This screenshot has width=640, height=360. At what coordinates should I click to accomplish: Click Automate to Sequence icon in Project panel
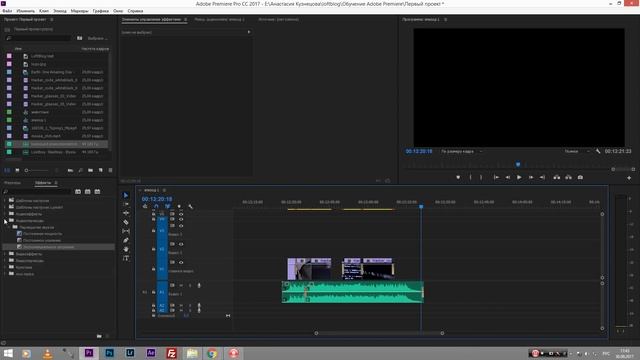(x=71, y=170)
